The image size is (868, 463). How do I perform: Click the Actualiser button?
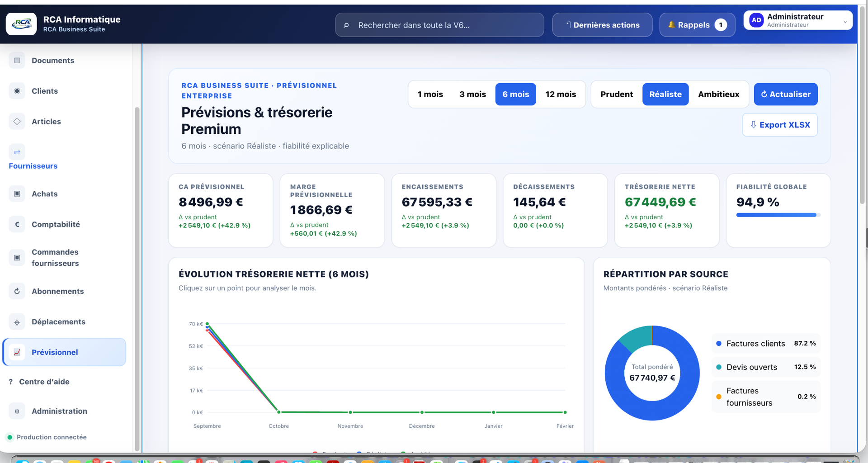786,94
